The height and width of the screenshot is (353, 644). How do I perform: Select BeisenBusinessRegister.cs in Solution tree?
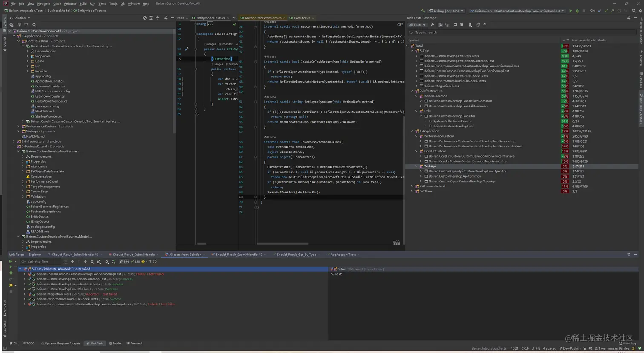tap(49, 207)
